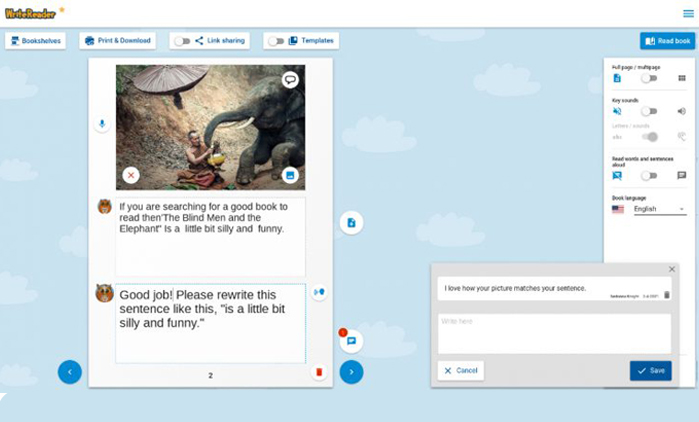Click the crossed-out read aloud icon
This screenshot has height=422, width=699.
point(617,176)
